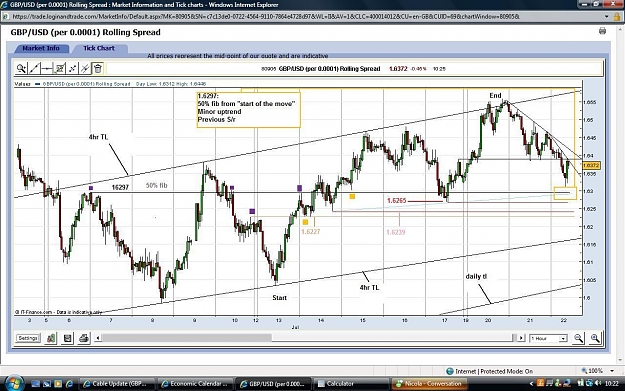Switch to the Market Info tab
This screenshot has width=625, height=391.
[x=41, y=48]
